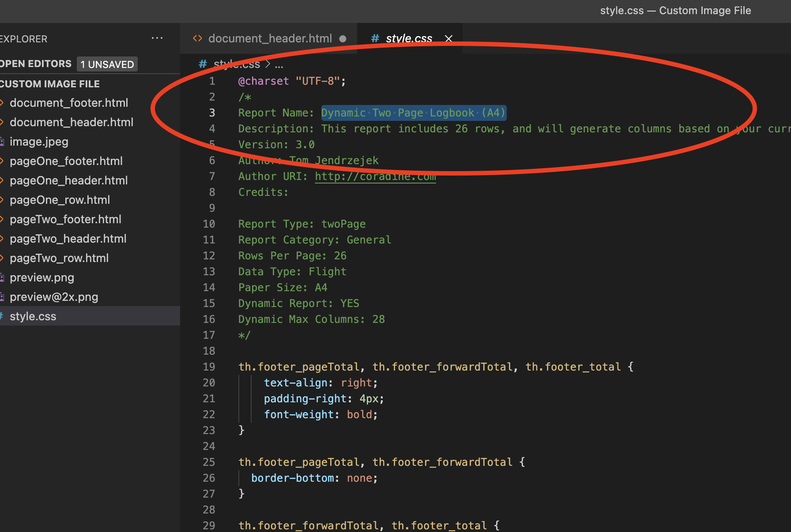Click 'Report Type: twoPage' comment line

[x=302, y=224]
